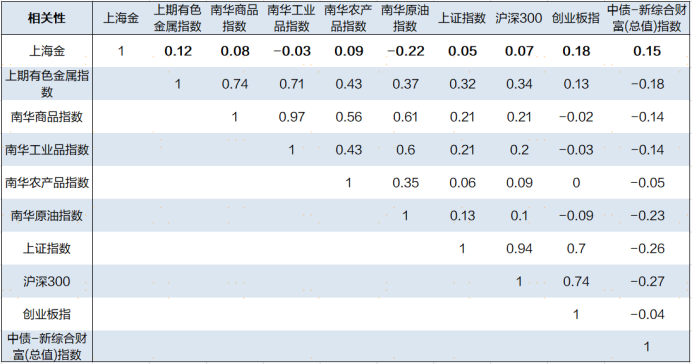Click the 南华农产品指数 row label

click(x=46, y=182)
